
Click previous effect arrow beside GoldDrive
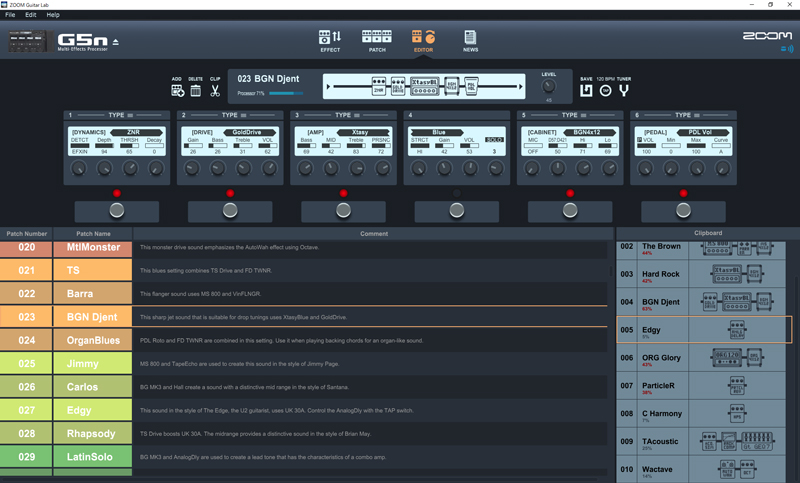pyautogui.click(x=227, y=132)
